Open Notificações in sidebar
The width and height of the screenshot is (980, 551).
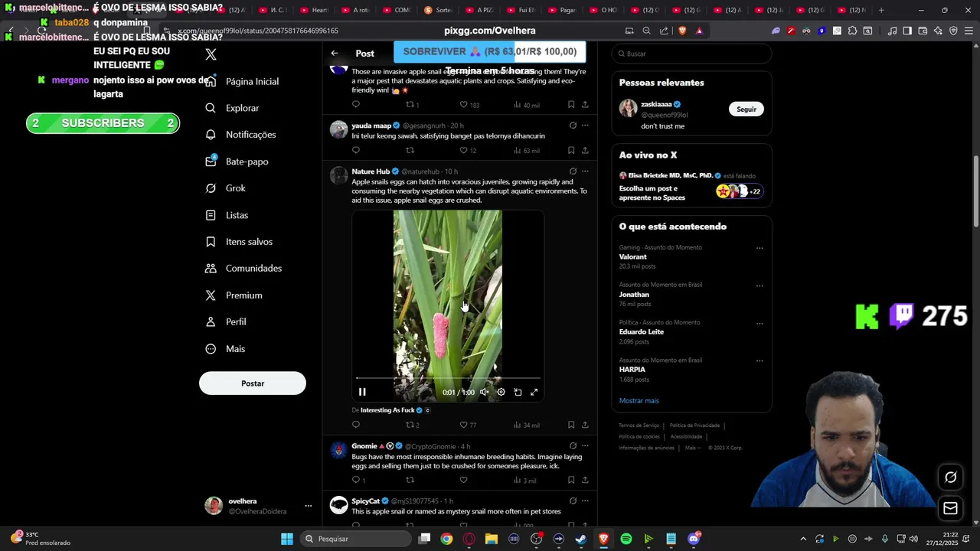240,135
